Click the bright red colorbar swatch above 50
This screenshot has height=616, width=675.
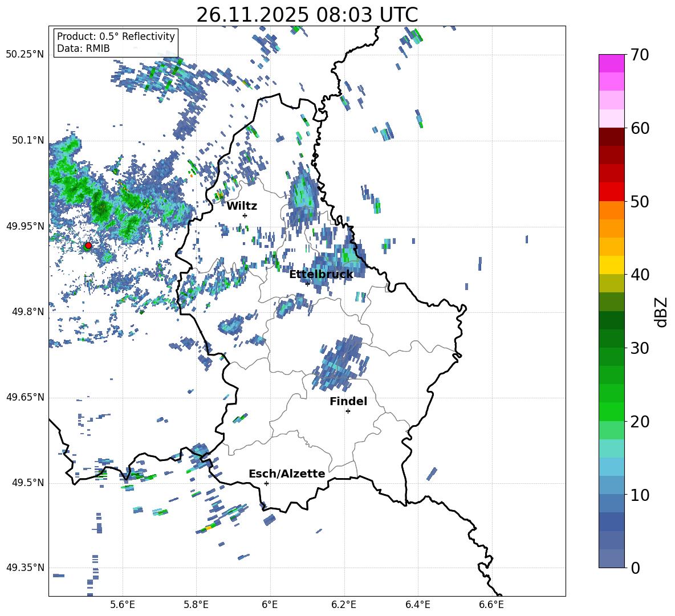(612, 192)
